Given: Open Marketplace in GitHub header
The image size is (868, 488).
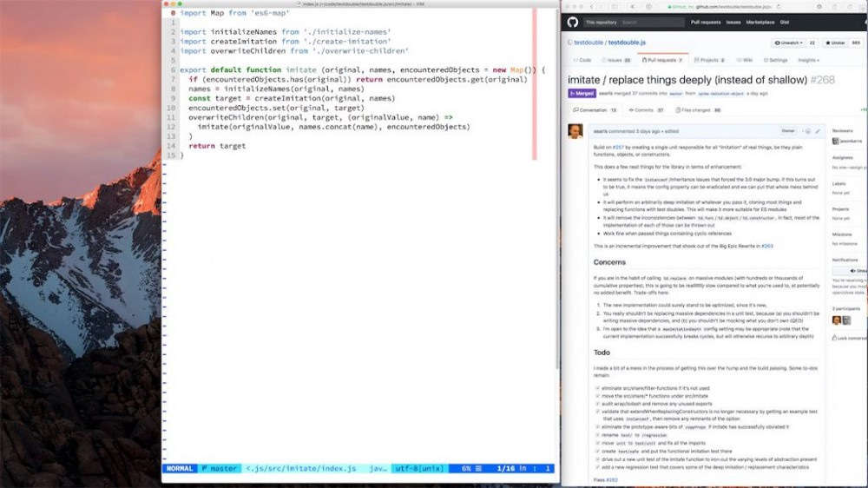Looking at the screenshot, I should pyautogui.click(x=760, y=23).
